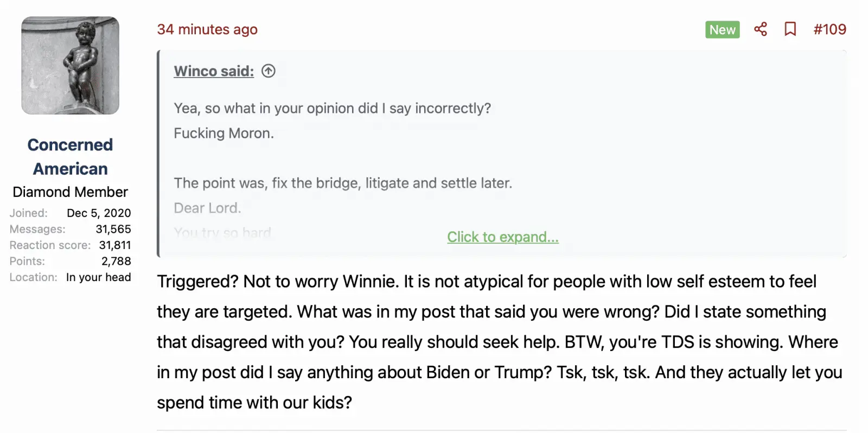Open the permalink for post #109
The image size is (868, 433).
829,29
